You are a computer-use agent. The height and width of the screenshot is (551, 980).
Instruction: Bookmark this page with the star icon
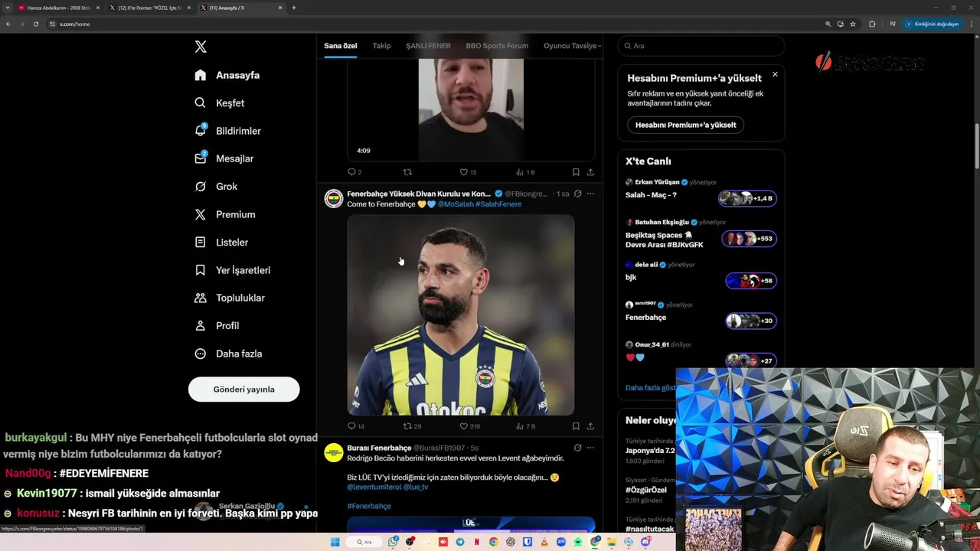tap(853, 24)
